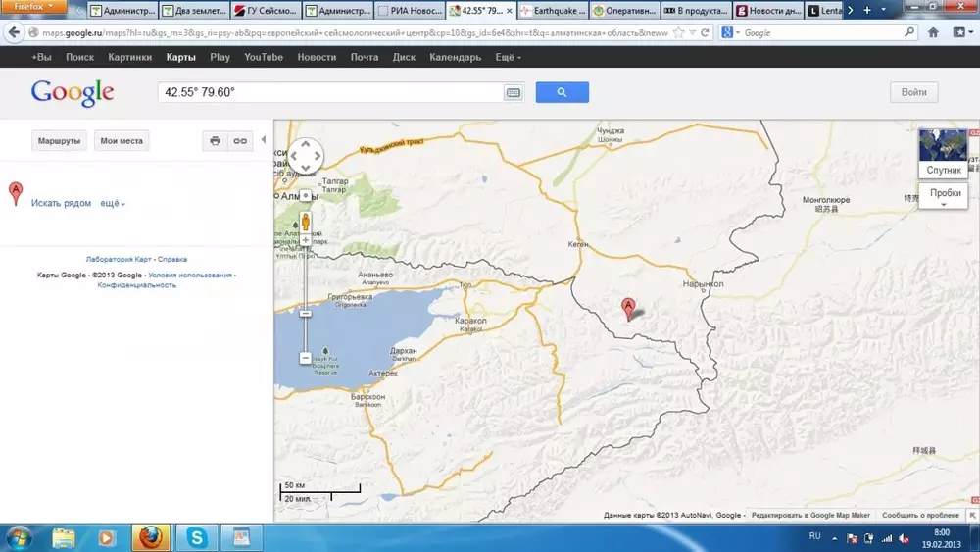
Task: Print the current map
Action: tap(215, 141)
